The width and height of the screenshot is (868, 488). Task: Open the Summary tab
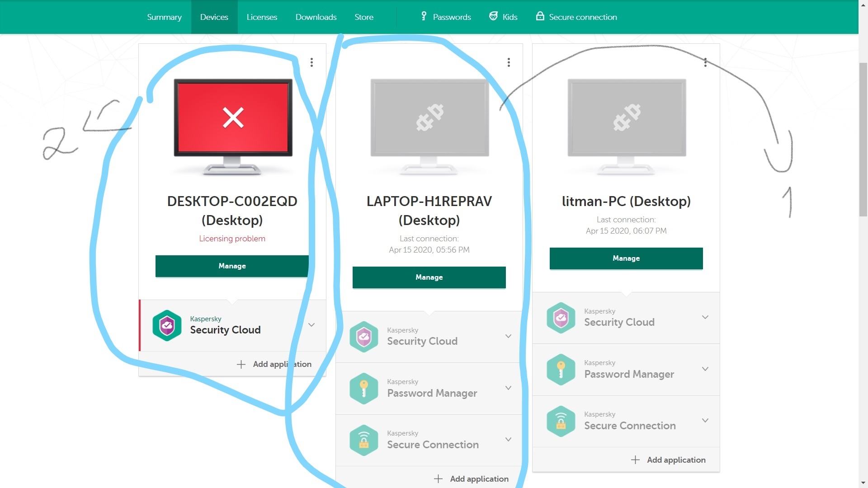click(164, 17)
